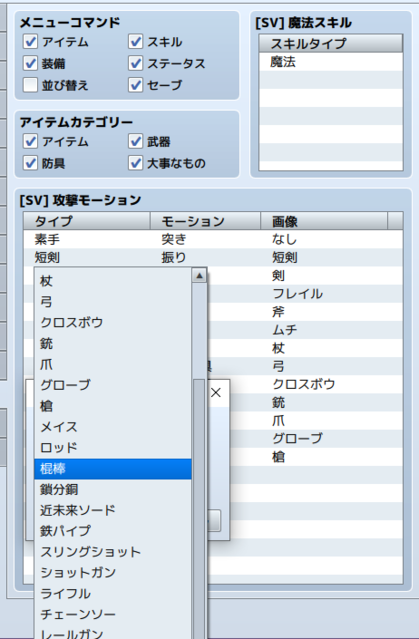Pick 近未来ソード in the weapon list
419x639 pixels.
pos(113,510)
